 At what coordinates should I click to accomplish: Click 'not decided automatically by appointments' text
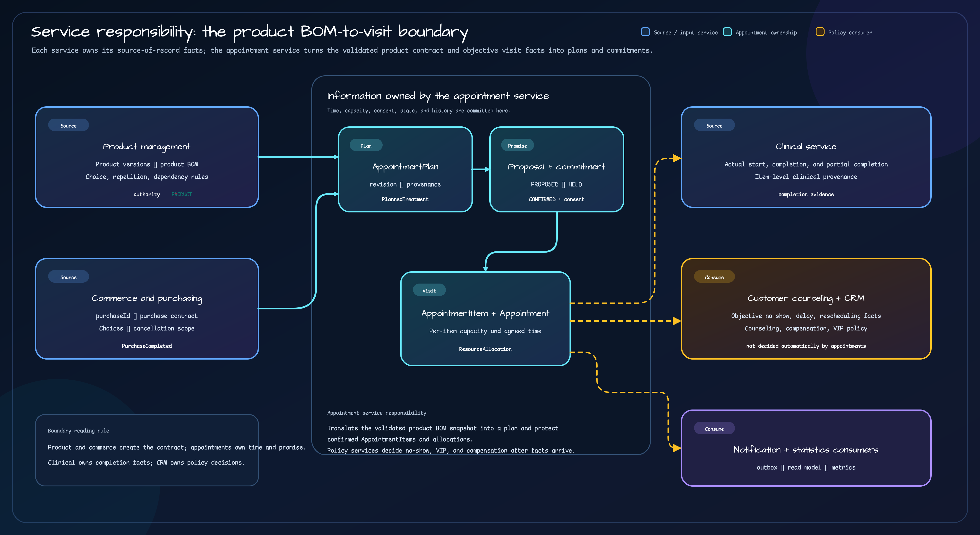click(806, 346)
